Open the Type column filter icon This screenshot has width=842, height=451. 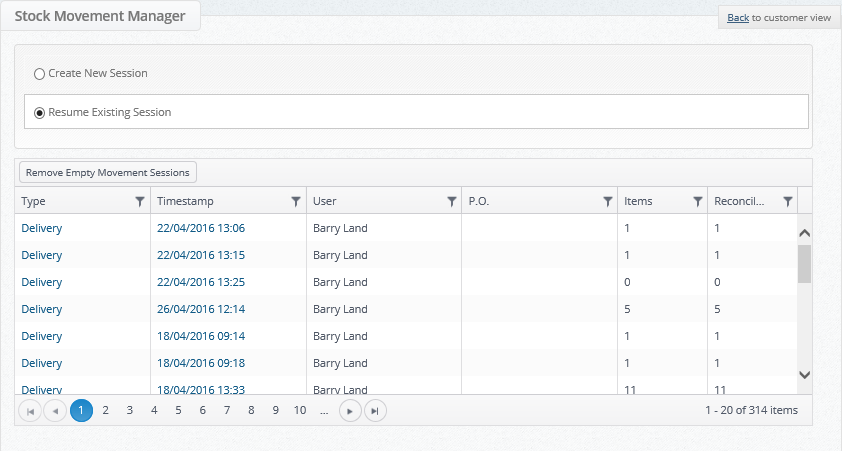(140, 201)
